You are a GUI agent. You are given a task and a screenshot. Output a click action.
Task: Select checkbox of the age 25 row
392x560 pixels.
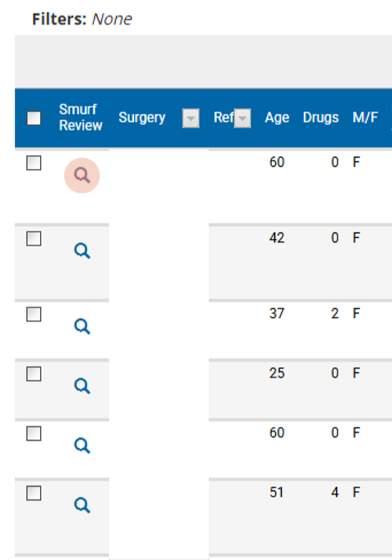pyautogui.click(x=34, y=374)
